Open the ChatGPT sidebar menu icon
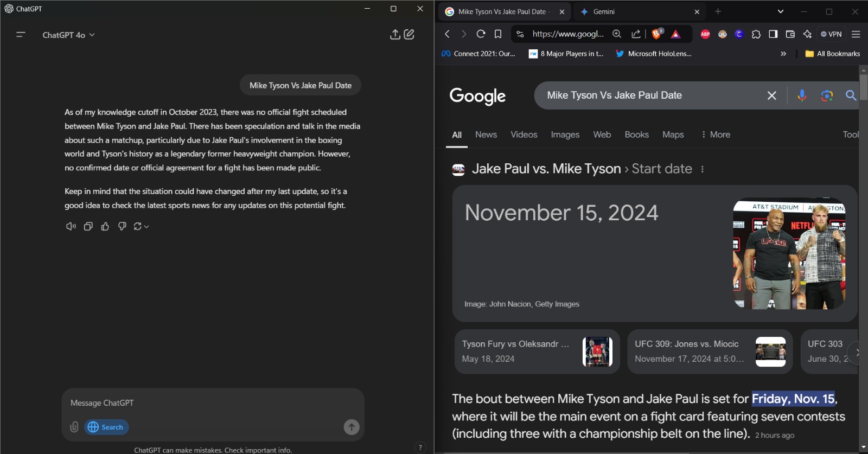Image resolution: width=868 pixels, height=454 pixels. tap(21, 35)
